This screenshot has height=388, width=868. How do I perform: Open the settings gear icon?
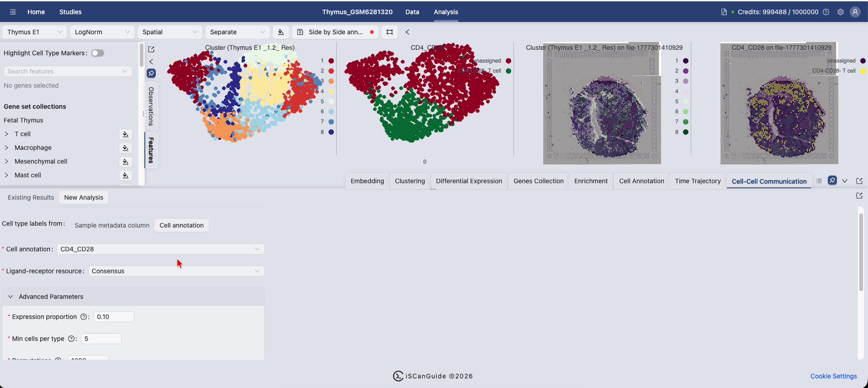tap(841, 12)
